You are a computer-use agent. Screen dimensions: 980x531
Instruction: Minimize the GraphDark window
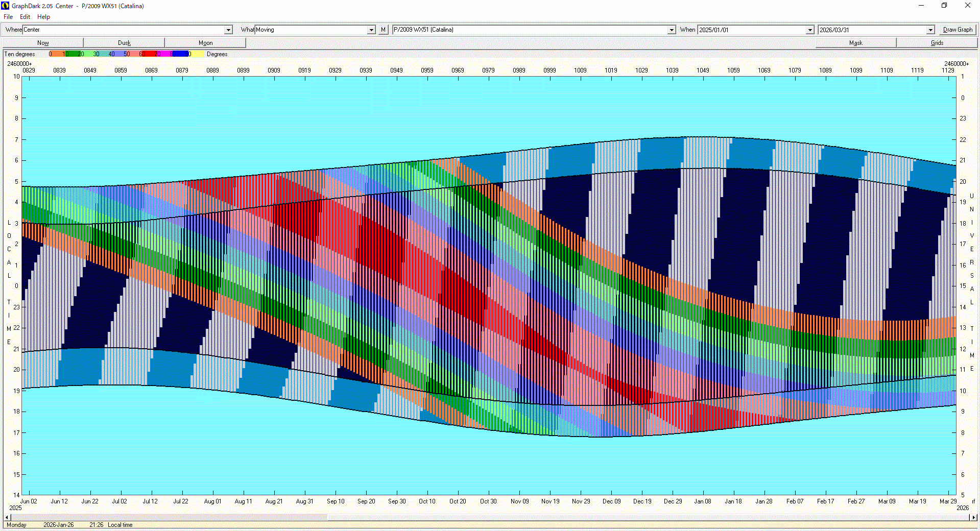click(921, 6)
